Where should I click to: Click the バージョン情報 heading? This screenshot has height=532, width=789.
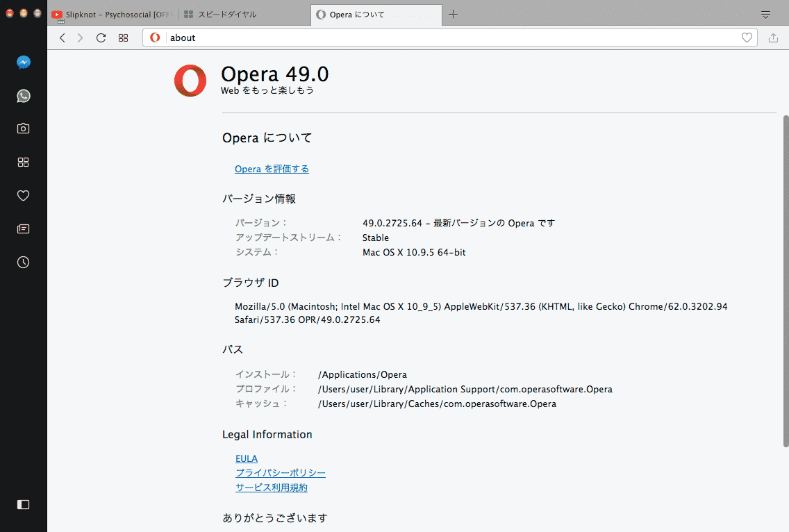pyautogui.click(x=259, y=199)
